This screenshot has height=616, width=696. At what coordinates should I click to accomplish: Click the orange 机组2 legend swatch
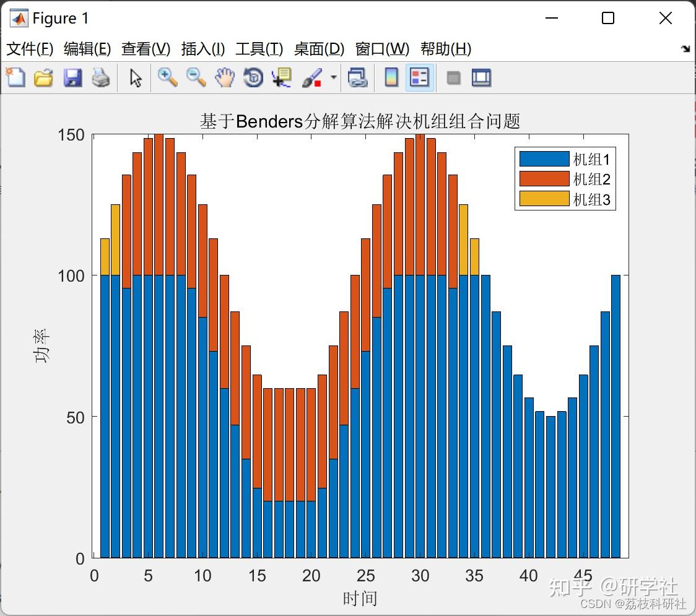coord(544,178)
